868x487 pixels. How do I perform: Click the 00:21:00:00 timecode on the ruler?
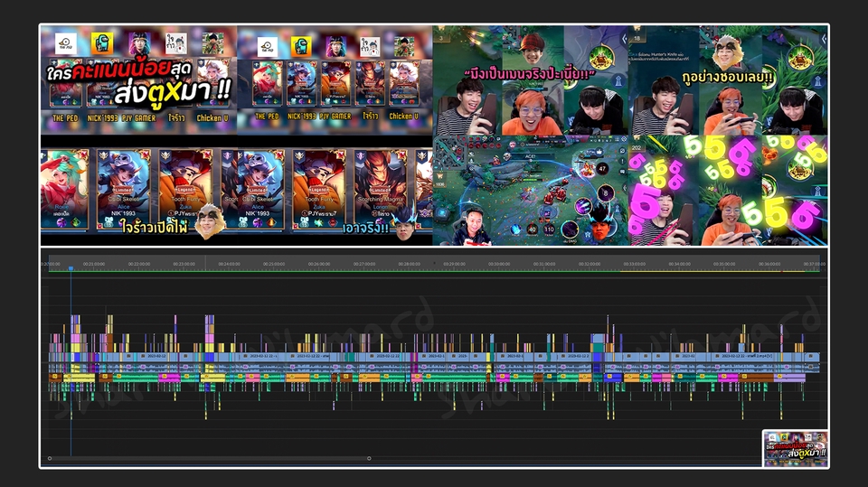click(93, 264)
